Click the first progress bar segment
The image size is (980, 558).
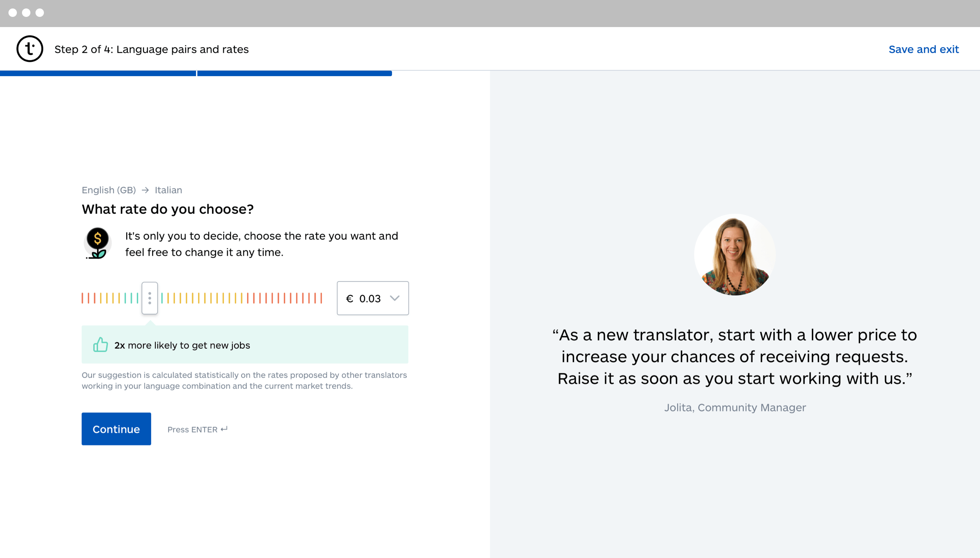98,74
